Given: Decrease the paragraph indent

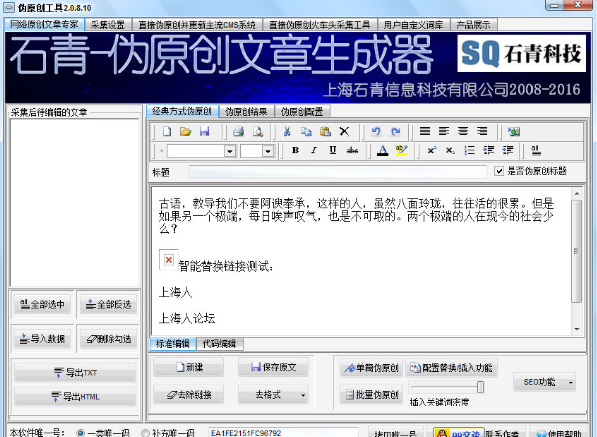Looking at the screenshot, I should tap(488, 150).
